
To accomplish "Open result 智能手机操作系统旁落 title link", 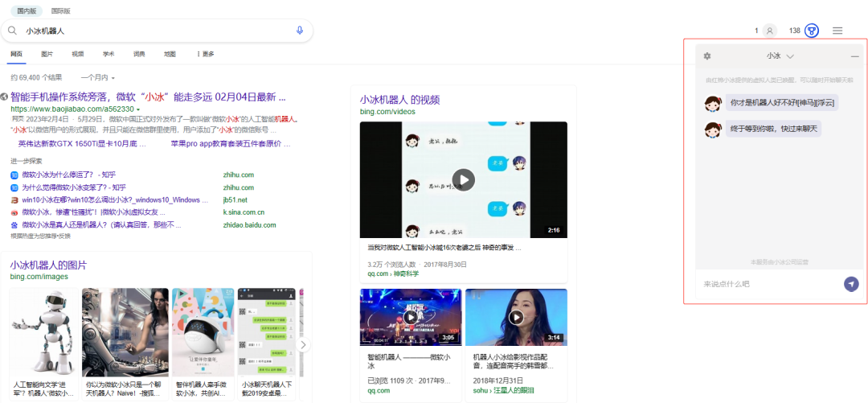I will 149,97.
